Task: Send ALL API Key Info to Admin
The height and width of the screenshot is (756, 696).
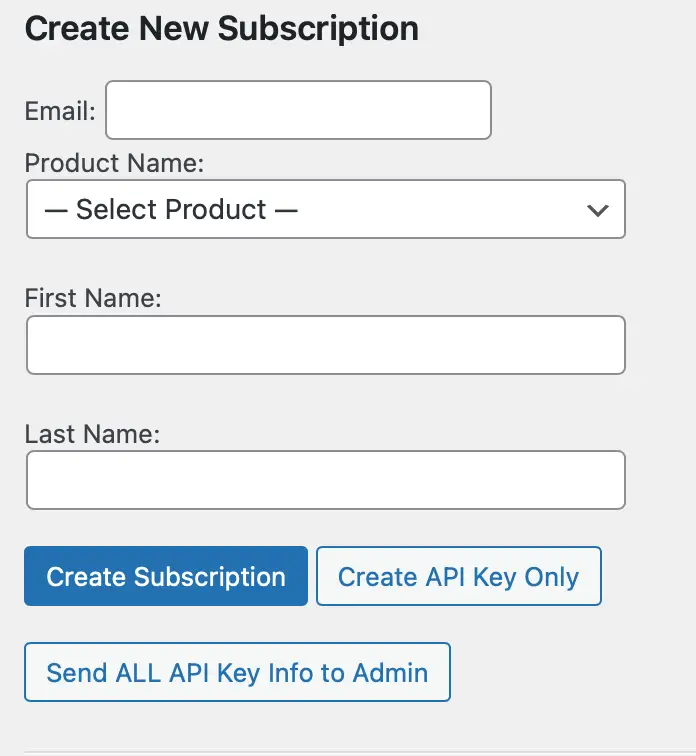Action: 237,672
